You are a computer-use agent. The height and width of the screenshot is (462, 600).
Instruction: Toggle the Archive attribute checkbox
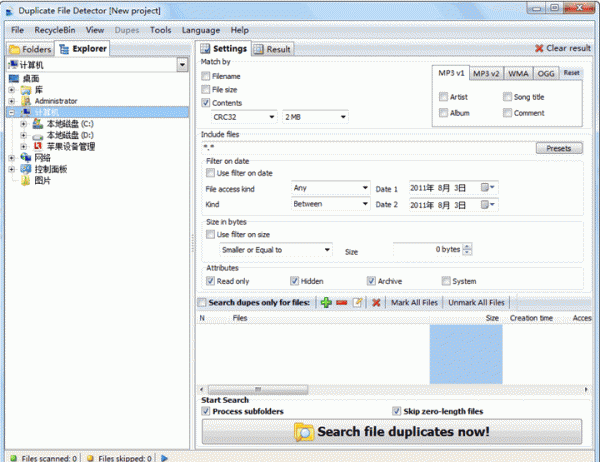point(371,281)
